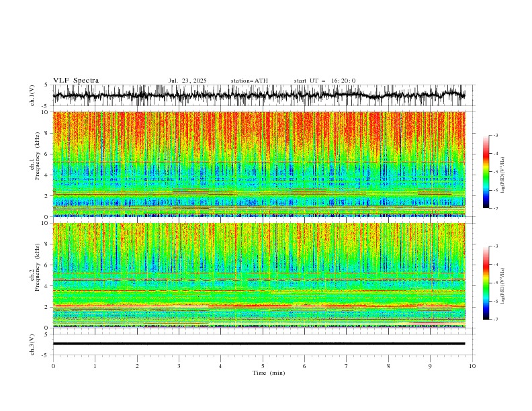This screenshot has width=532, height=411.
Task: Click the "VLF Spectra" plot title
Action: [x=76, y=81]
